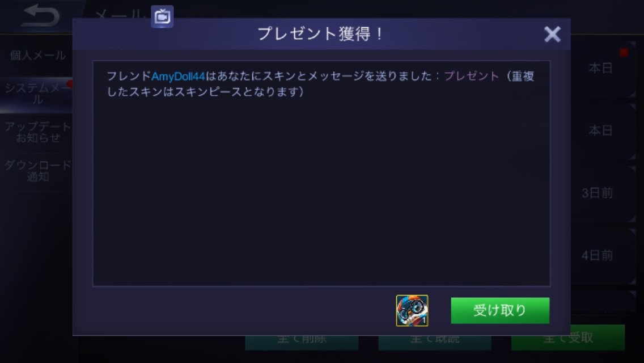Open the mail entry from 4日前
This screenshot has height=363, width=644.
pos(603,256)
